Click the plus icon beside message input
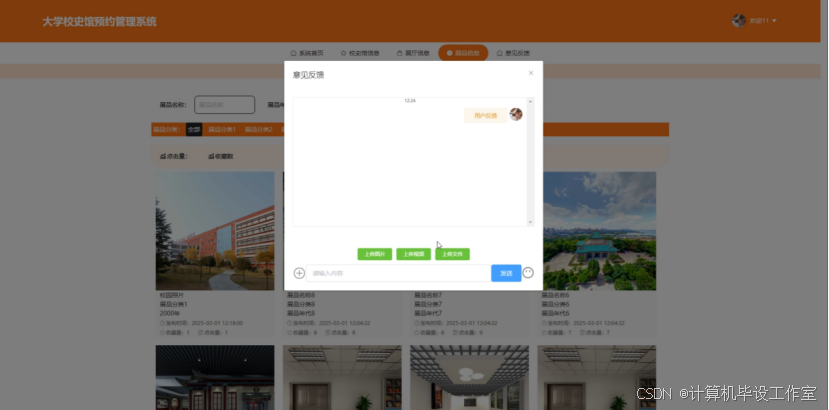This screenshot has height=410, width=829. [x=299, y=273]
